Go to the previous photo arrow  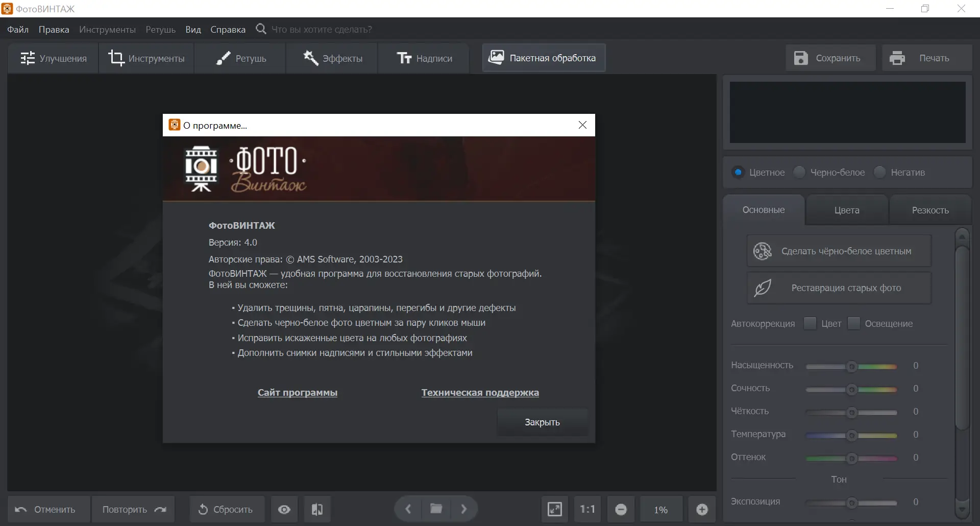click(x=408, y=509)
